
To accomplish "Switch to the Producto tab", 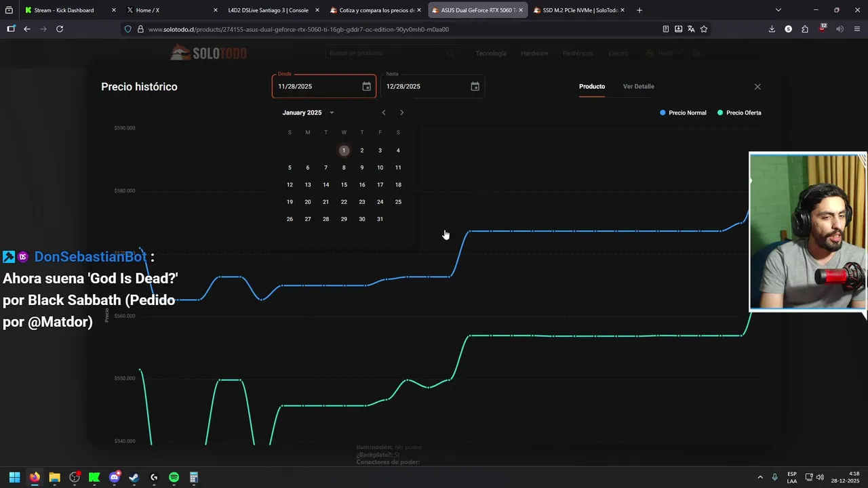I will (592, 87).
